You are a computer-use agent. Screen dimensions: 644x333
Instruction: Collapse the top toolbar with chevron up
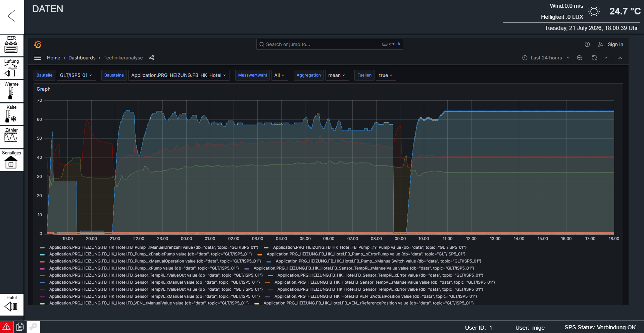(620, 58)
